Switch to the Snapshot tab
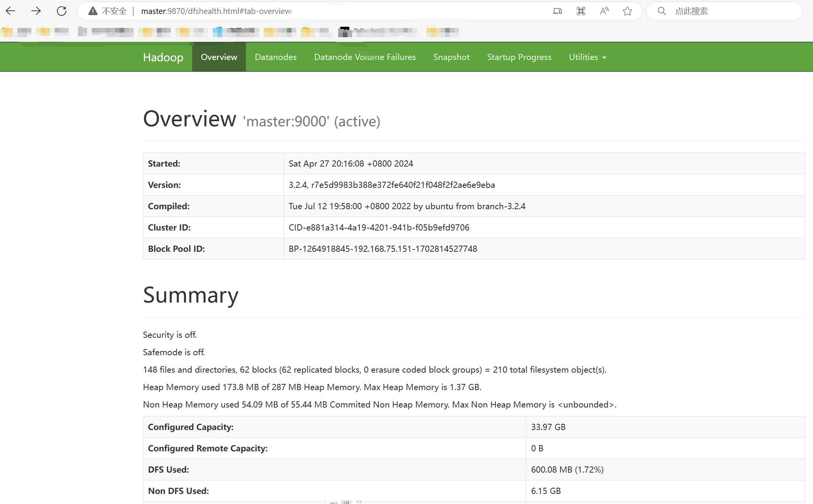Image resolution: width=813 pixels, height=504 pixels. click(451, 57)
